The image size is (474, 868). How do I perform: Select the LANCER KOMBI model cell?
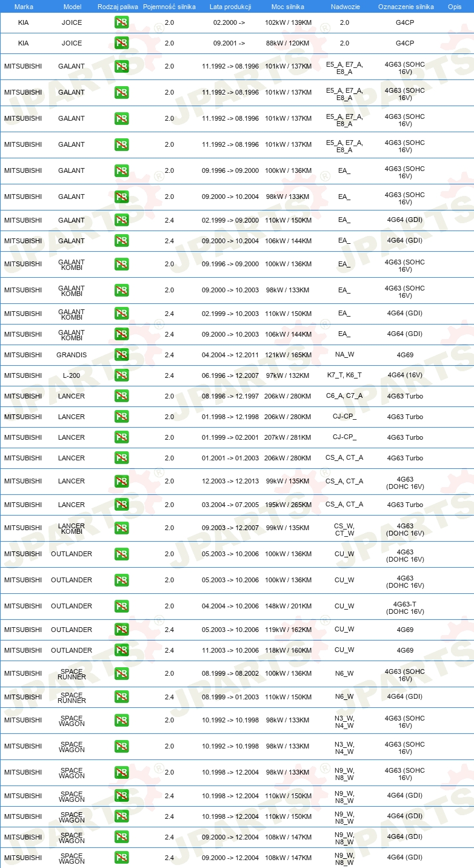(72, 528)
